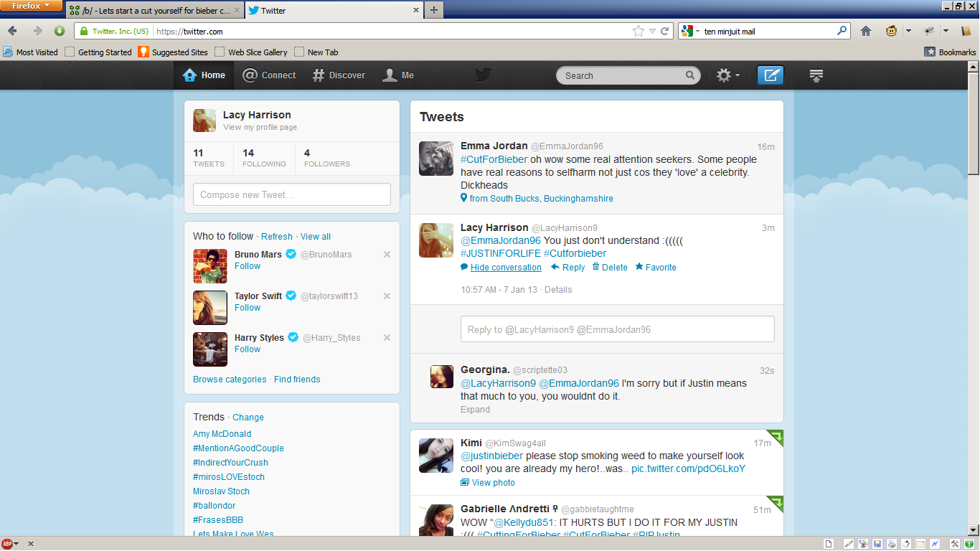Dismiss Bruno Mars follow suggestion
The height and width of the screenshot is (551, 980).
pos(387,255)
